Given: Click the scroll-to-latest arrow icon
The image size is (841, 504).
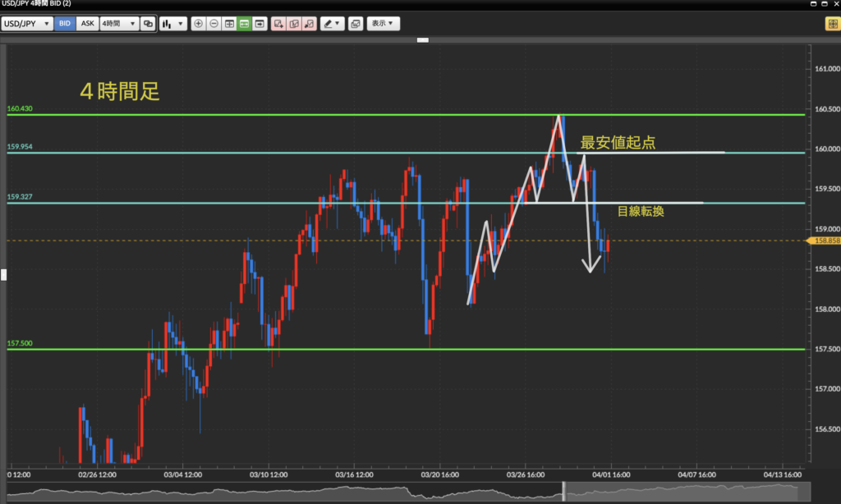Looking at the screenshot, I should 260,24.
